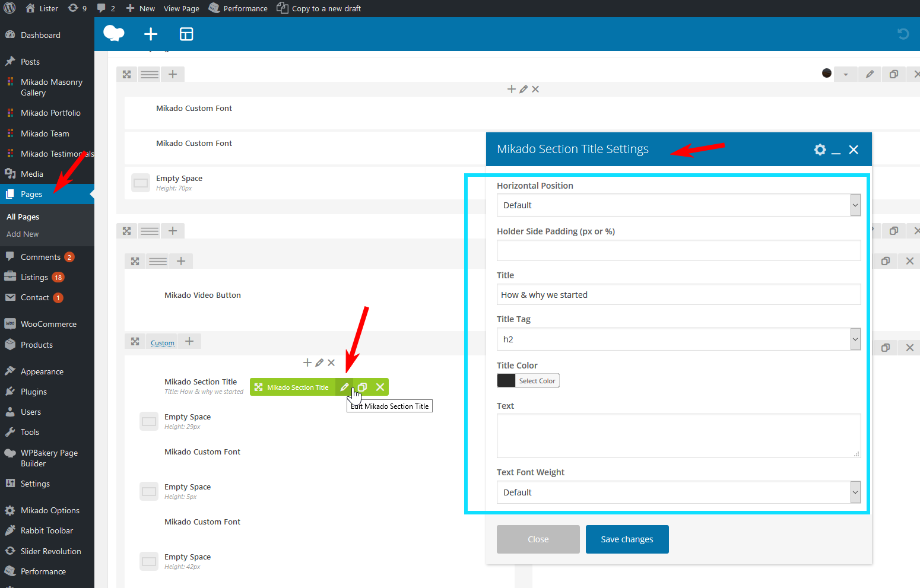Click Copy to a new draft
The height and width of the screenshot is (588, 920).
(x=319, y=8)
